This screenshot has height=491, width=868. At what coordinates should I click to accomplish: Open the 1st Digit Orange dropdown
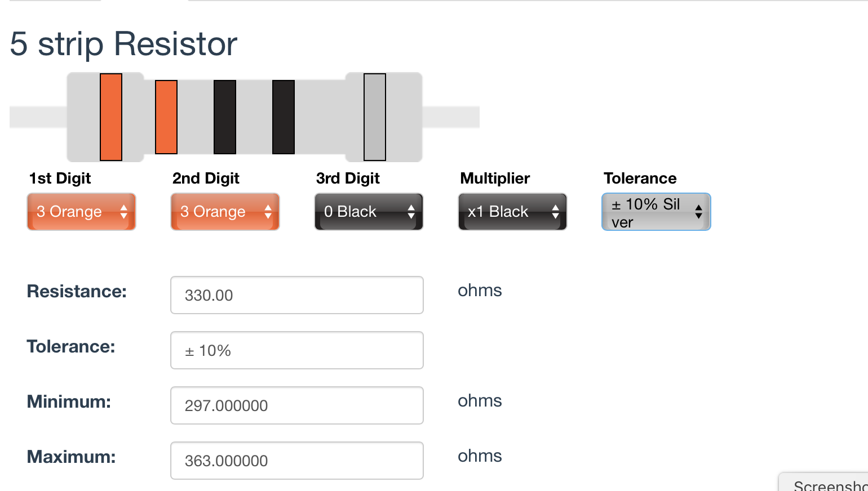pos(81,212)
